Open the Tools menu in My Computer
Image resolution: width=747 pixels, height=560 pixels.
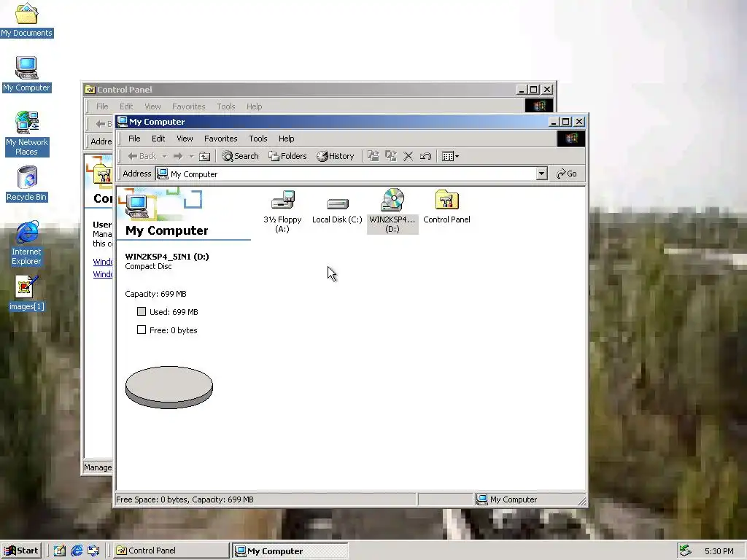click(258, 139)
